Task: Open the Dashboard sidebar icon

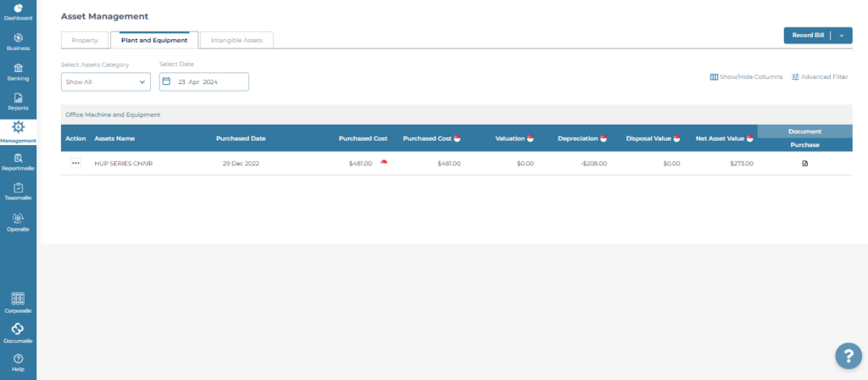Action: [x=18, y=9]
